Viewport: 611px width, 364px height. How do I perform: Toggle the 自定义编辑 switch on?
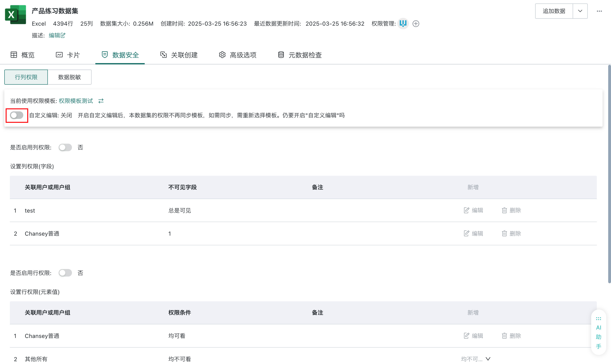click(17, 115)
